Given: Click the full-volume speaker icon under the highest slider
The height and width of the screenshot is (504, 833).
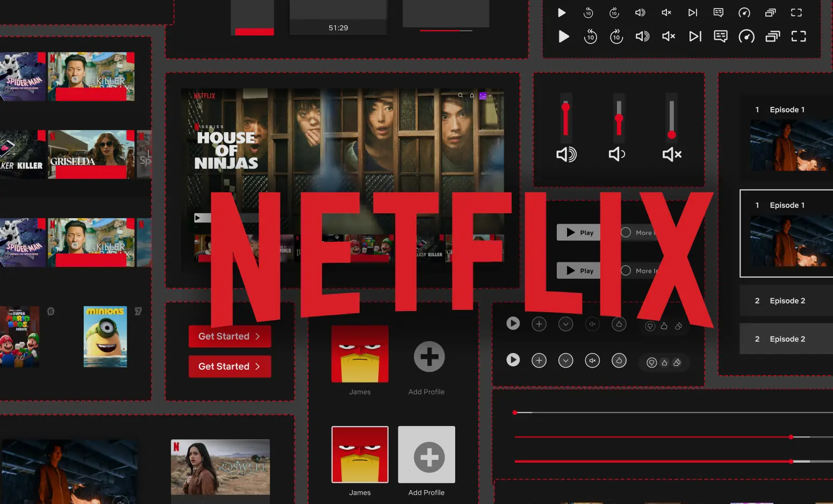Looking at the screenshot, I should (x=566, y=155).
